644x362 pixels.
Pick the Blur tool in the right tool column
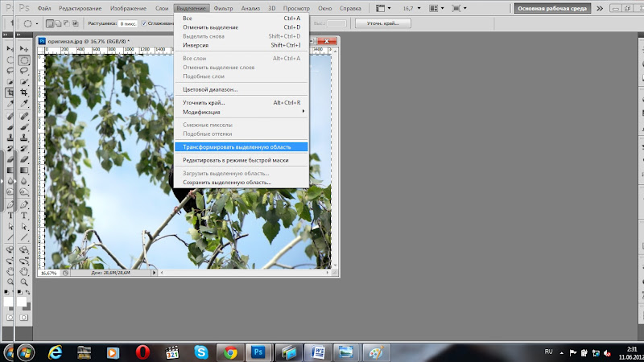click(x=24, y=181)
